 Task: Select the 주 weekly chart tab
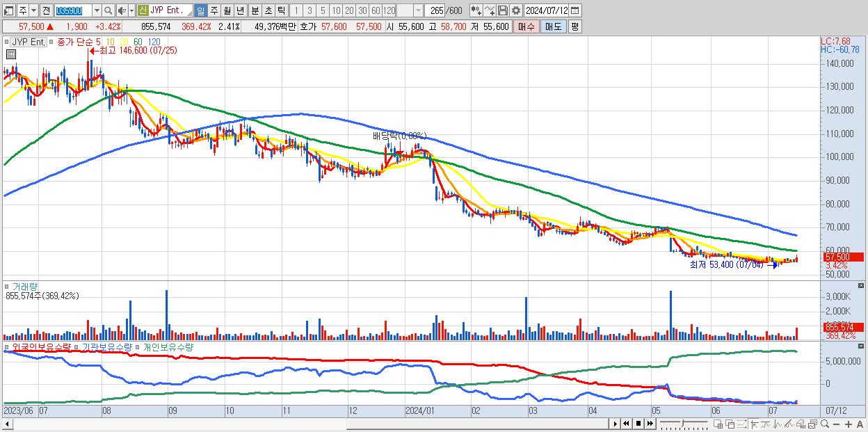pyautogui.click(x=214, y=10)
